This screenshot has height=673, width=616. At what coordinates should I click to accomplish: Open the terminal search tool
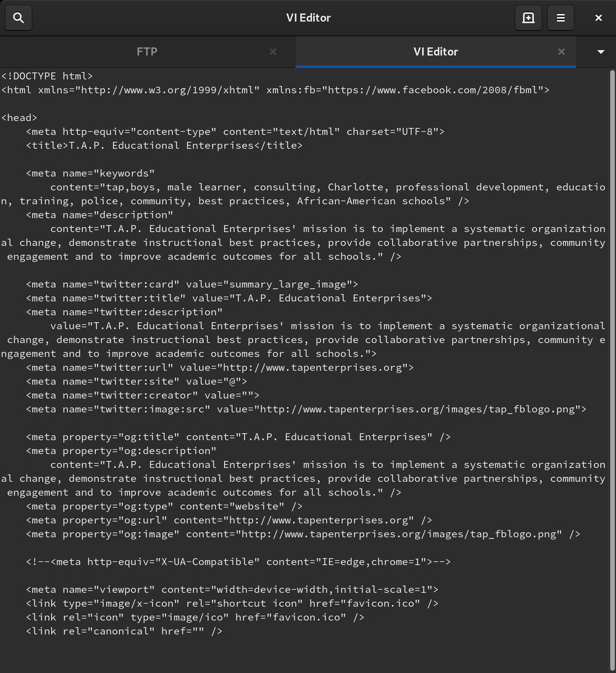[x=18, y=18]
